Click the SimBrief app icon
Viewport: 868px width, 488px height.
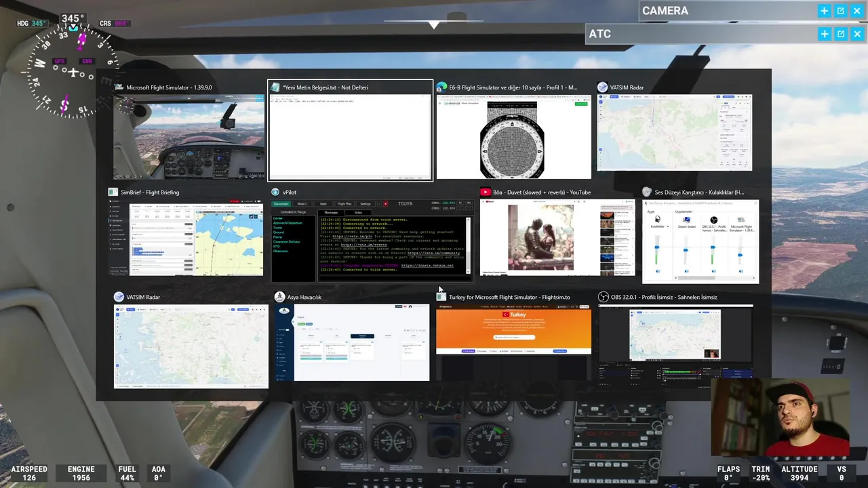113,192
